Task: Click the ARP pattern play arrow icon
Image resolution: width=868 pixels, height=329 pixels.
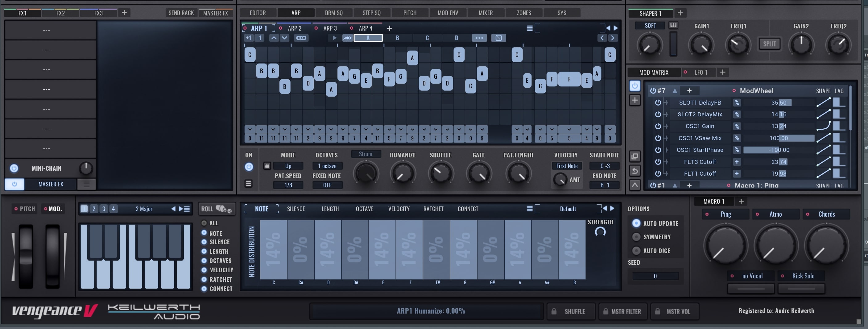Action: [334, 38]
